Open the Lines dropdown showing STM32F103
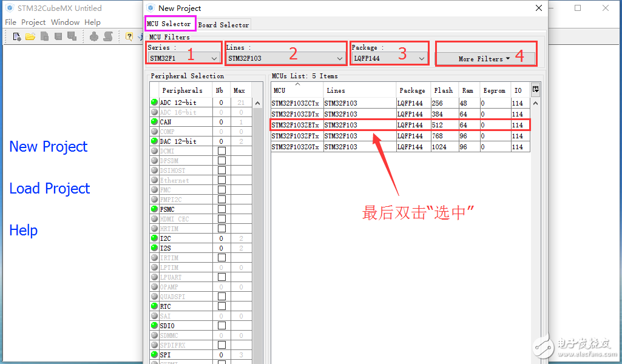The image size is (622, 364). 285,58
